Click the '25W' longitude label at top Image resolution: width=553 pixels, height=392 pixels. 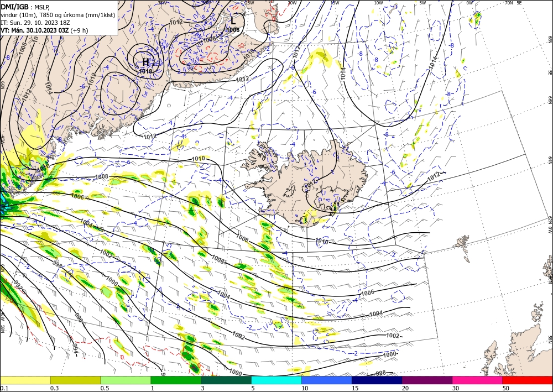249,3
